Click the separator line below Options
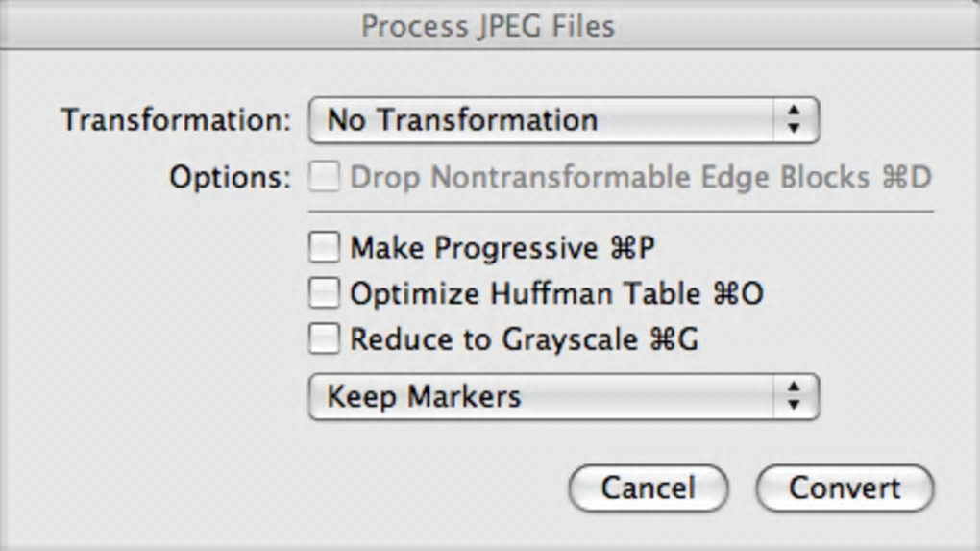Screen dimensions: 980x551 tap(621, 211)
